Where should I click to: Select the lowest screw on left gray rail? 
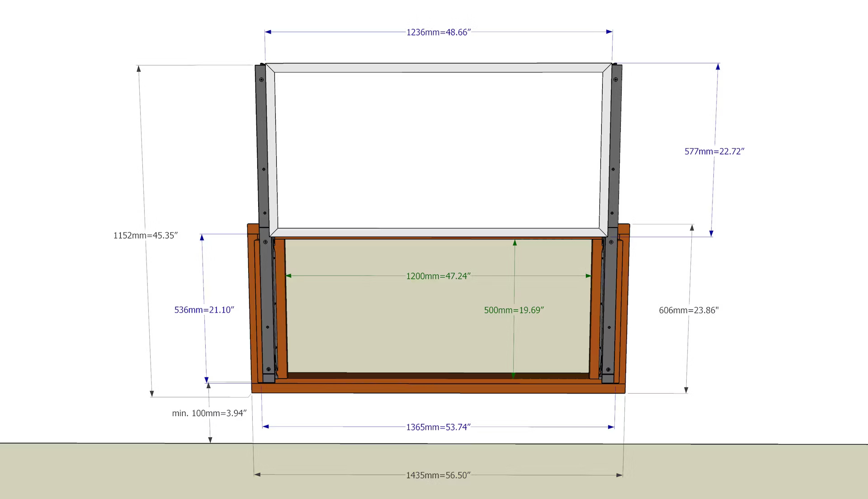[x=269, y=369]
